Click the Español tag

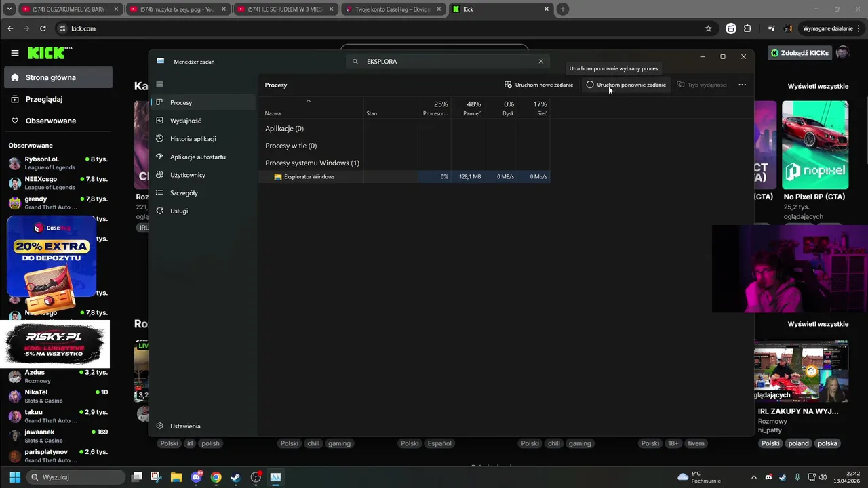click(x=439, y=443)
